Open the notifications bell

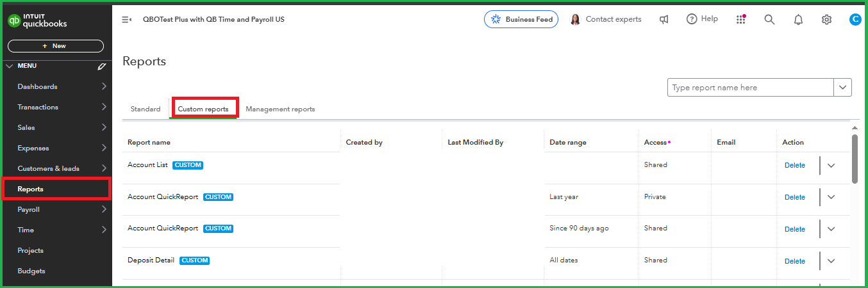[798, 19]
